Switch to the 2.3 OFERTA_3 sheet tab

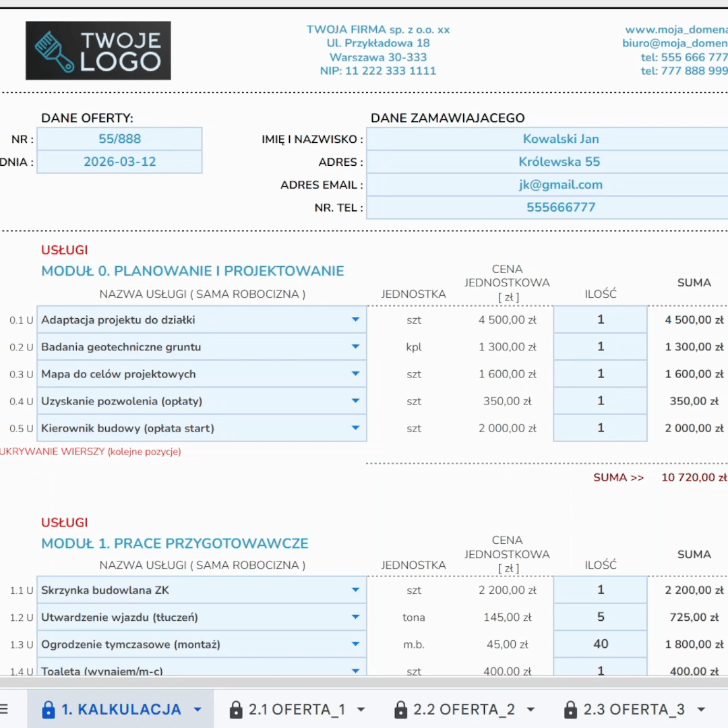634,709
